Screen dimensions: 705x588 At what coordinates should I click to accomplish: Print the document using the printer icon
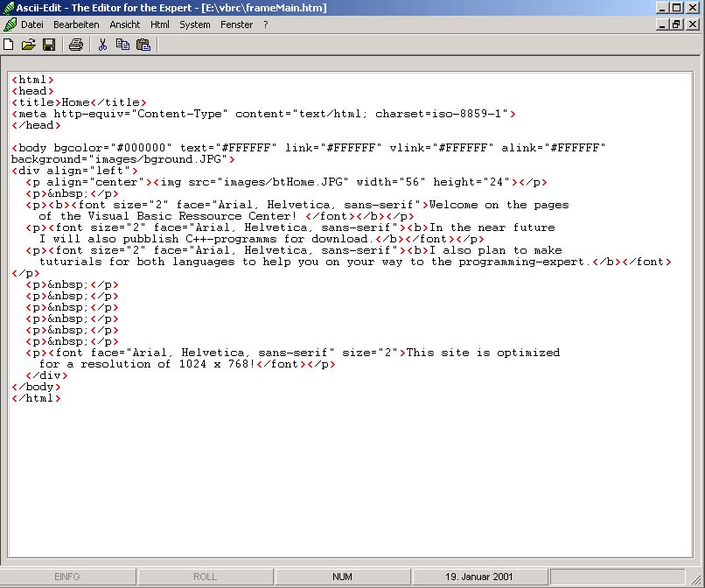[76, 45]
